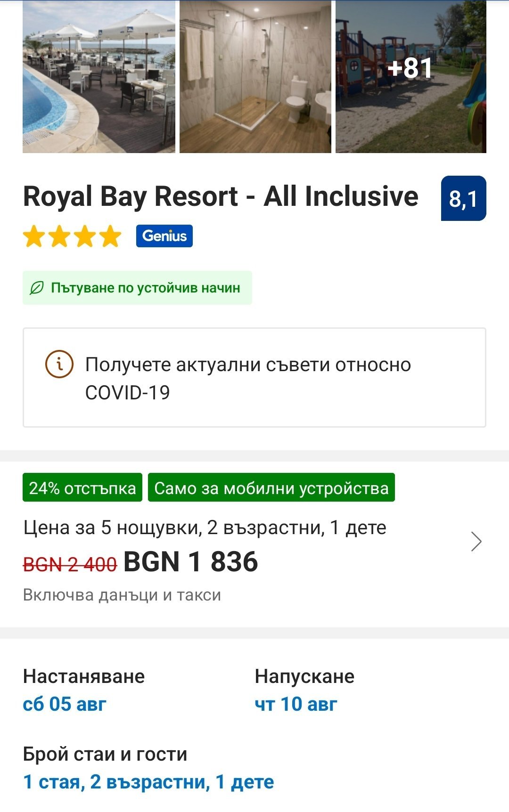Image resolution: width=509 pixels, height=812 pixels.
Task: Tap the COVID-19 info circle icon
Action: tap(59, 364)
